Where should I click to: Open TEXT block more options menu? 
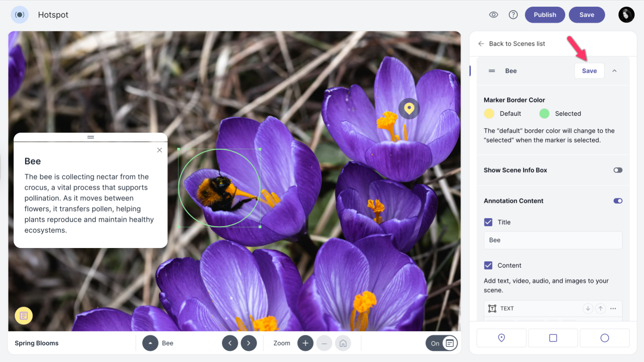(613, 308)
